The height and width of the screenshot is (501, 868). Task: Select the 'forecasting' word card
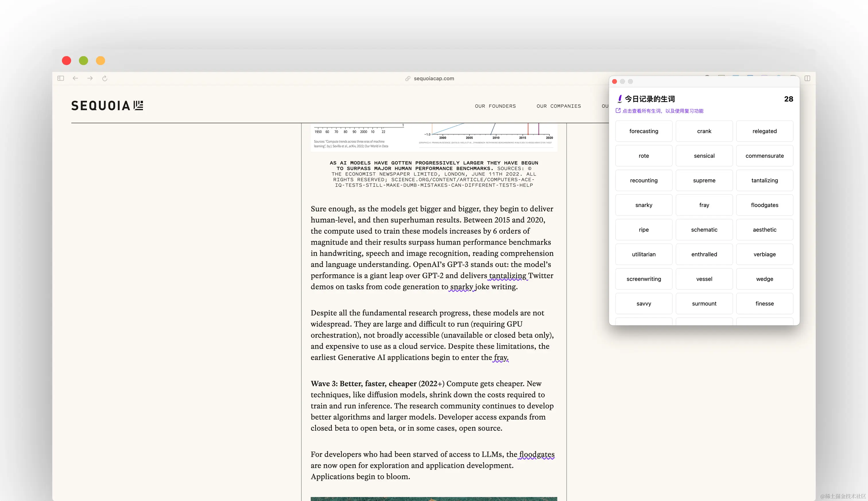click(x=644, y=131)
